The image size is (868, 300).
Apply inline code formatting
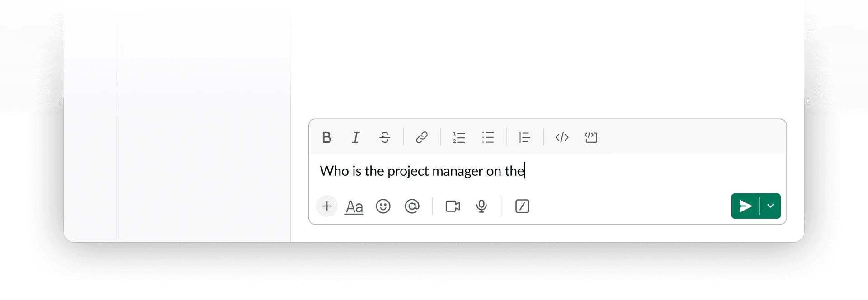[561, 137]
